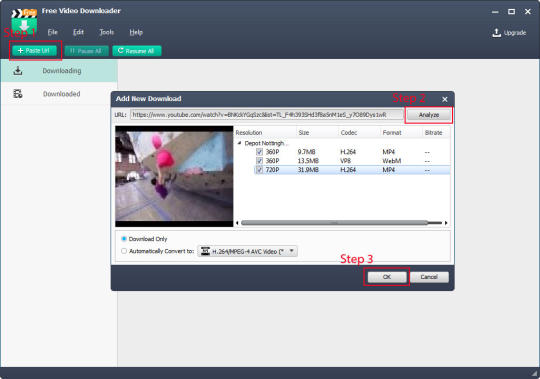540x379 pixels.
Task: Collapse the Depot Nottingh tree node
Action: (239, 143)
